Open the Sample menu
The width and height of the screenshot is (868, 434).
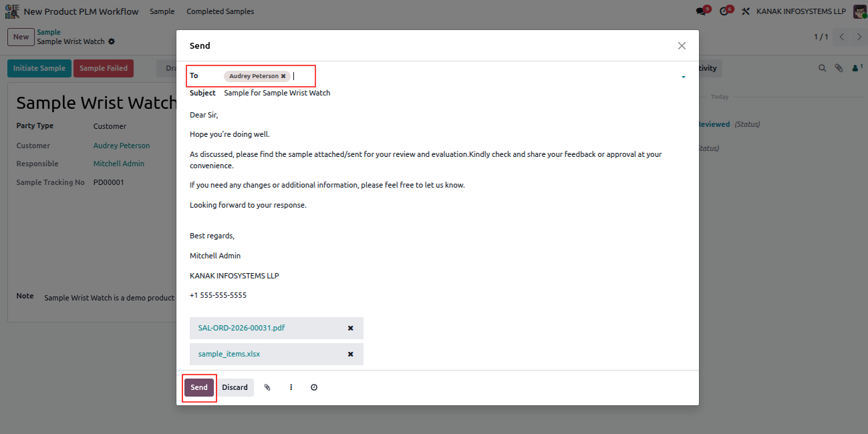click(162, 11)
